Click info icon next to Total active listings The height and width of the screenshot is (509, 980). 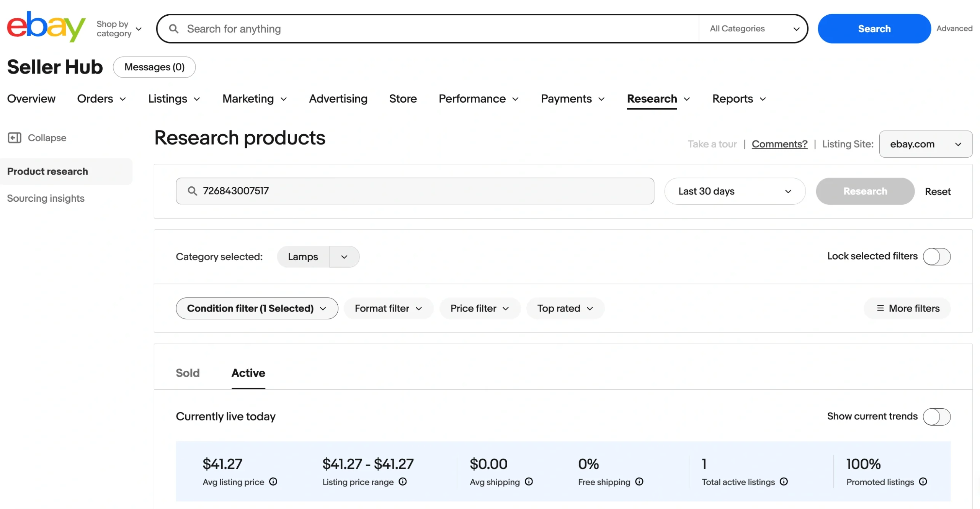point(784,482)
